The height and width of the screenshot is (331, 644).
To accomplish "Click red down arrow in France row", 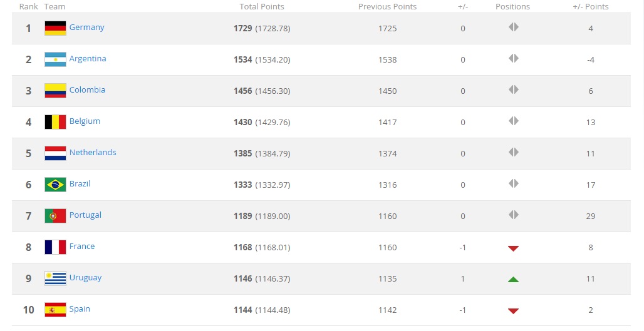I will click(513, 248).
